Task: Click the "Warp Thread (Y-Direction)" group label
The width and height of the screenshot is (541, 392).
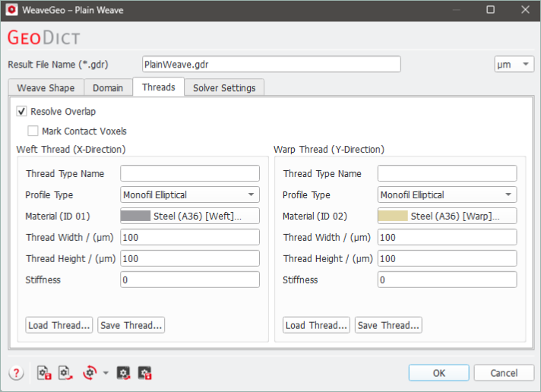Action: point(329,150)
